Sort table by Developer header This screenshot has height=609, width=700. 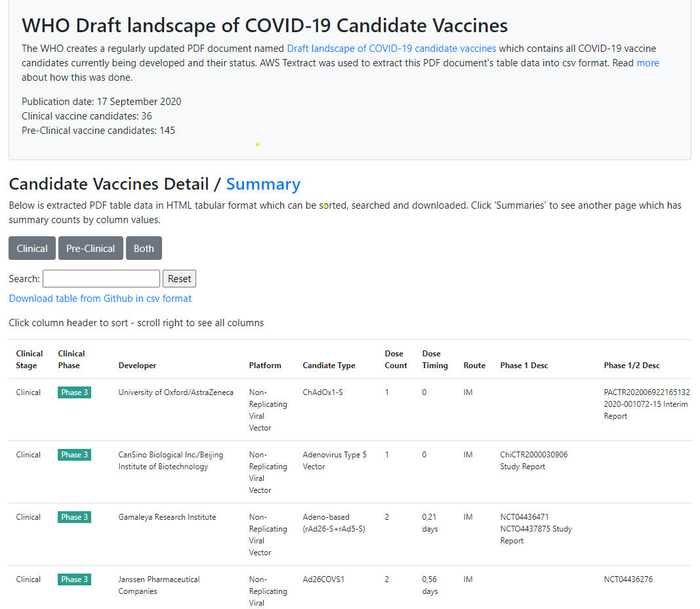pos(137,366)
